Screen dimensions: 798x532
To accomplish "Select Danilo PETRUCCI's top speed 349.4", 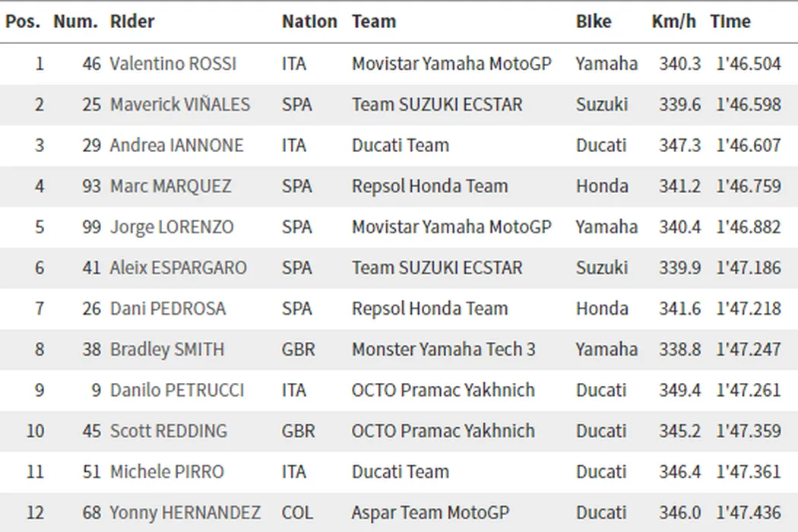I will tap(679, 391).
